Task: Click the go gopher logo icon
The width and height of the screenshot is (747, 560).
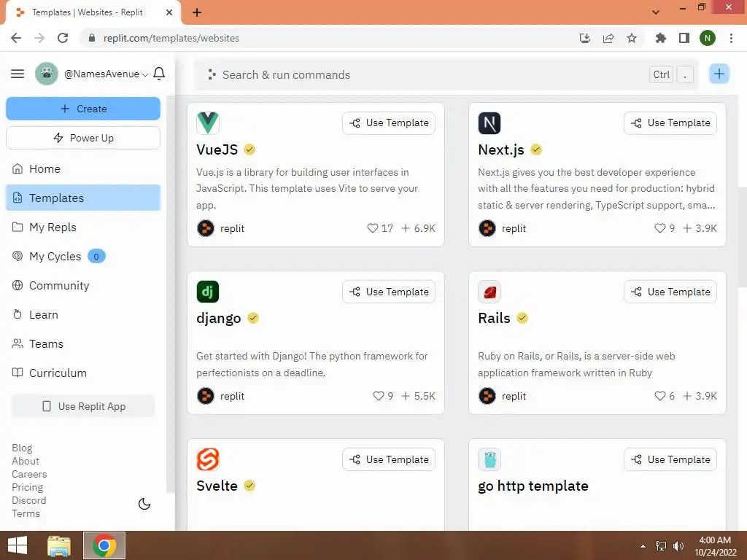Action: tap(489, 459)
